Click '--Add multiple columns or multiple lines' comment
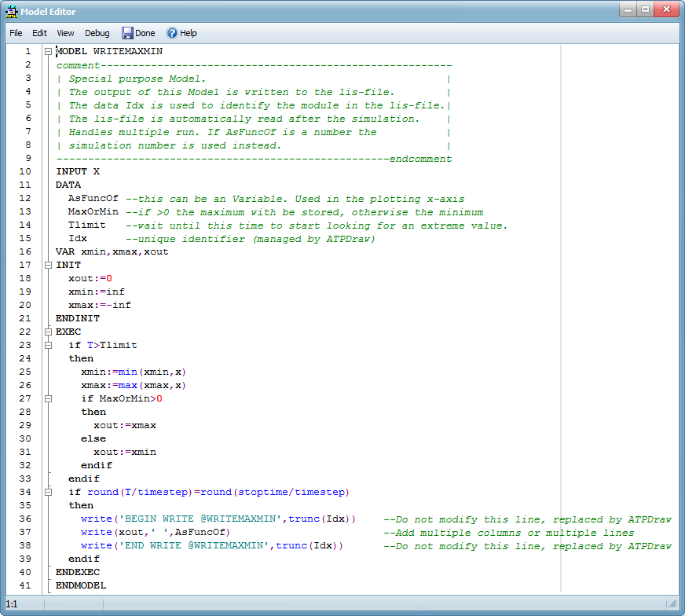The width and height of the screenshot is (685, 616). 509,533
